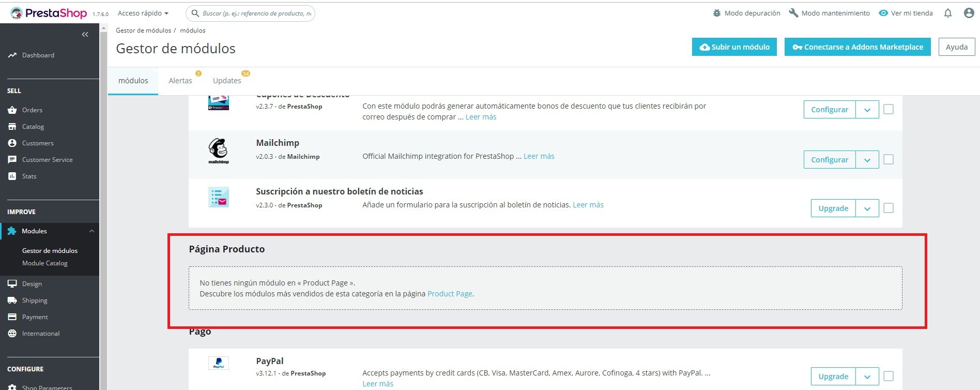Select the Mailchimp module checkbox
Screen dimensions: 980x390
[889, 160]
